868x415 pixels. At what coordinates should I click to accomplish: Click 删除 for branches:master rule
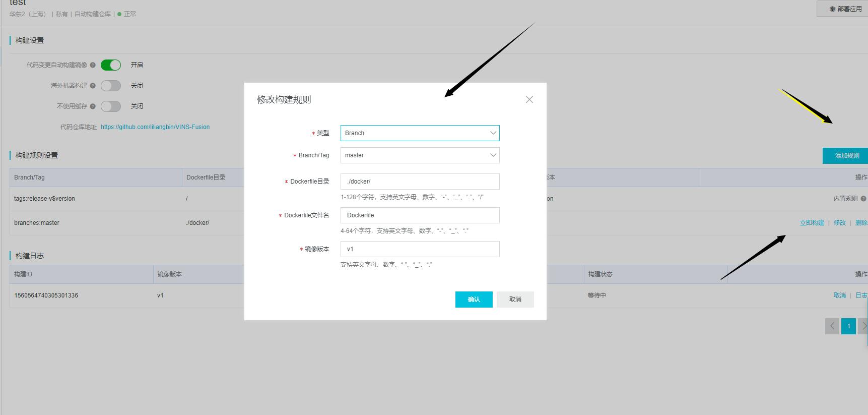click(861, 223)
